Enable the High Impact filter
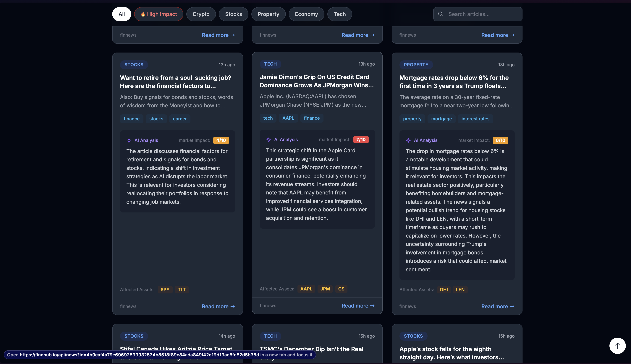Image resolution: width=631 pixels, height=364 pixels. click(158, 14)
